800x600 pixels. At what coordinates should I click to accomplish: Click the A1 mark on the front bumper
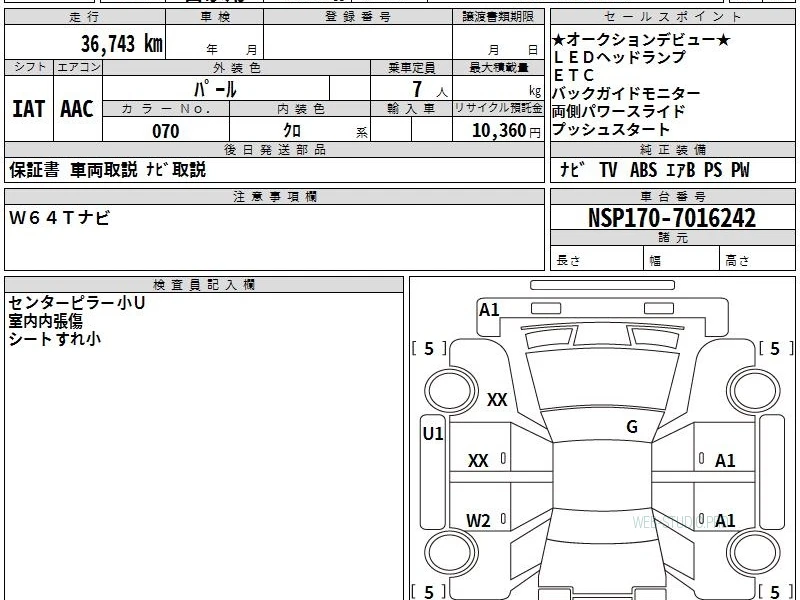point(489,310)
